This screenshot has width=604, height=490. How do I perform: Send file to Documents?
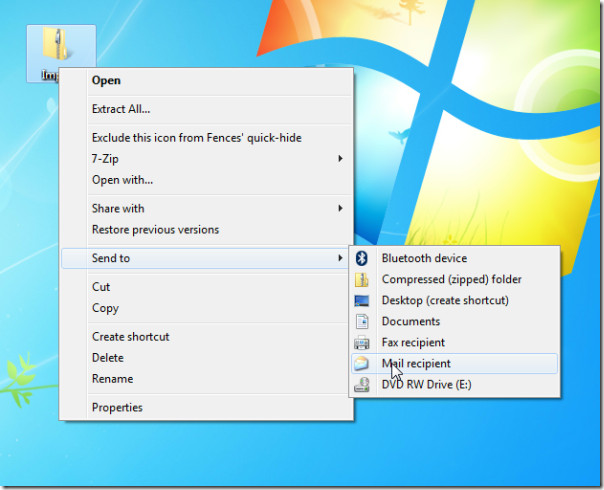pyautogui.click(x=455, y=321)
